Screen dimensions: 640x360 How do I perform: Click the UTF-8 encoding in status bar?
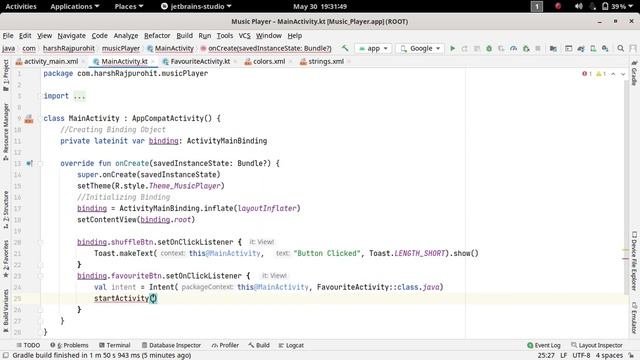click(x=581, y=356)
